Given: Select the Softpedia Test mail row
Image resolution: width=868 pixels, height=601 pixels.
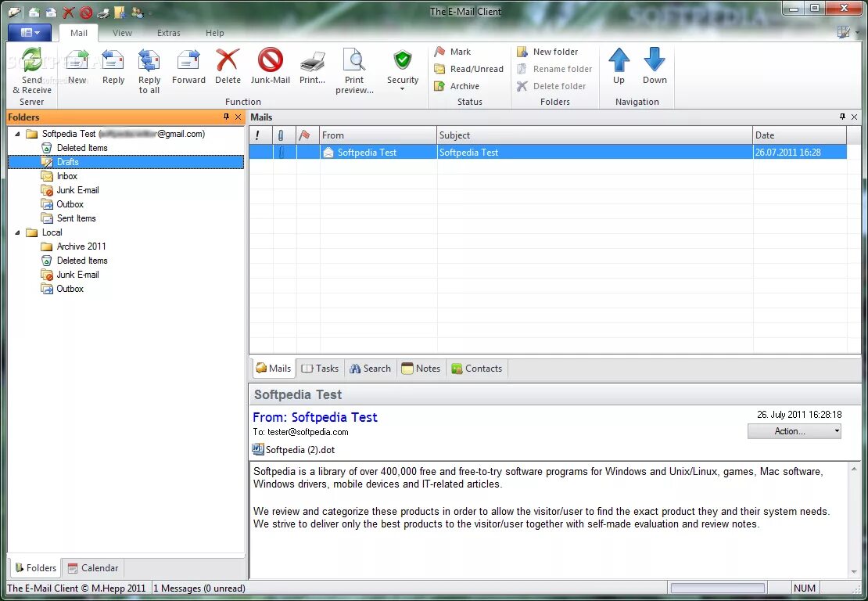Looking at the screenshot, I should pos(547,153).
